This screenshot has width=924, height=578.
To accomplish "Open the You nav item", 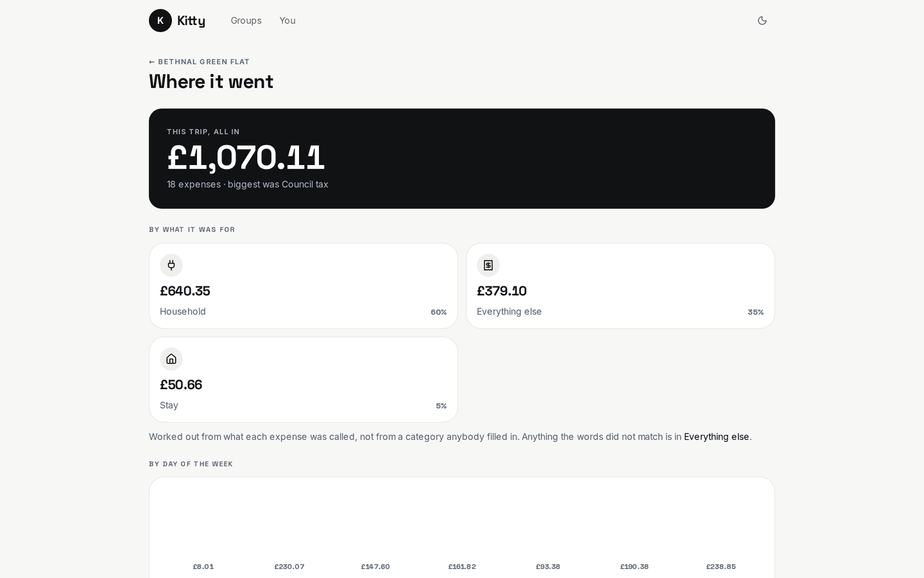I will [x=287, y=21].
